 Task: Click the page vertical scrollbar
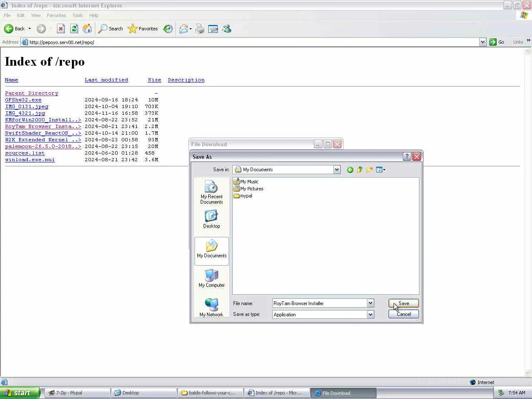click(528, 212)
